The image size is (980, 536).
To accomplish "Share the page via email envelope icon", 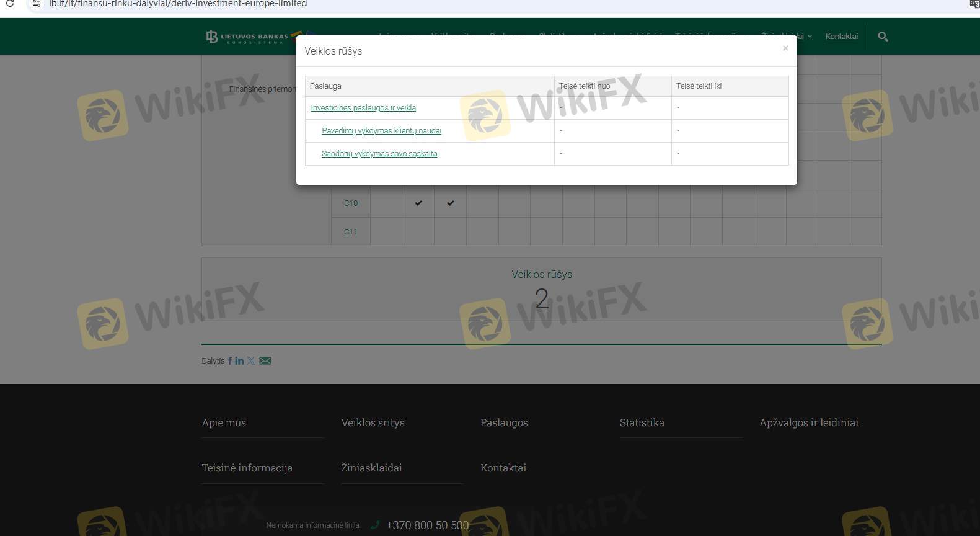I will coord(265,360).
